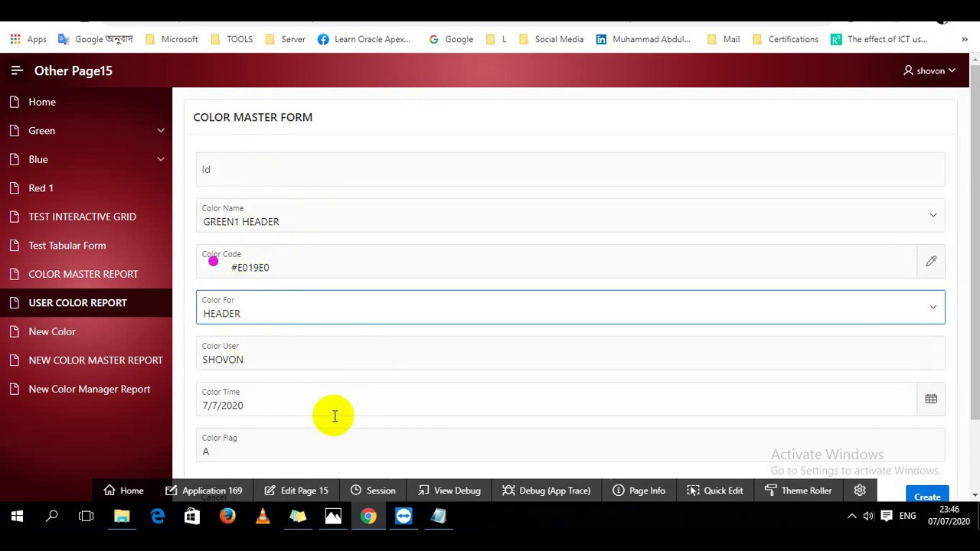Open volume control in system tray
Viewport: 980px width, 551px height.
pos(869,517)
